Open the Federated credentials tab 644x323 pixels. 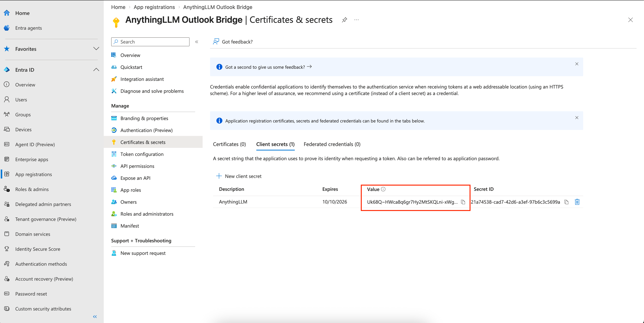(x=332, y=144)
